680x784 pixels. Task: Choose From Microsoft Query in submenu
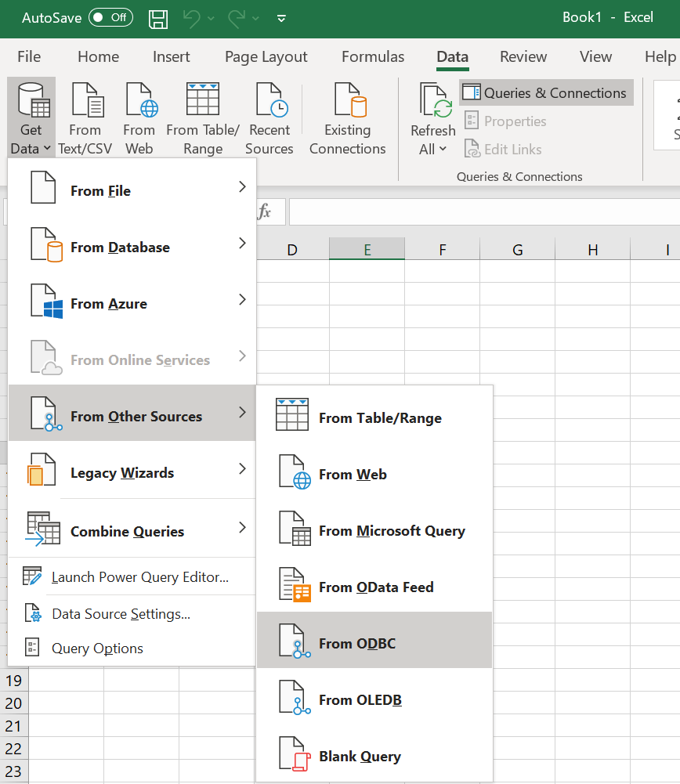pos(374,528)
